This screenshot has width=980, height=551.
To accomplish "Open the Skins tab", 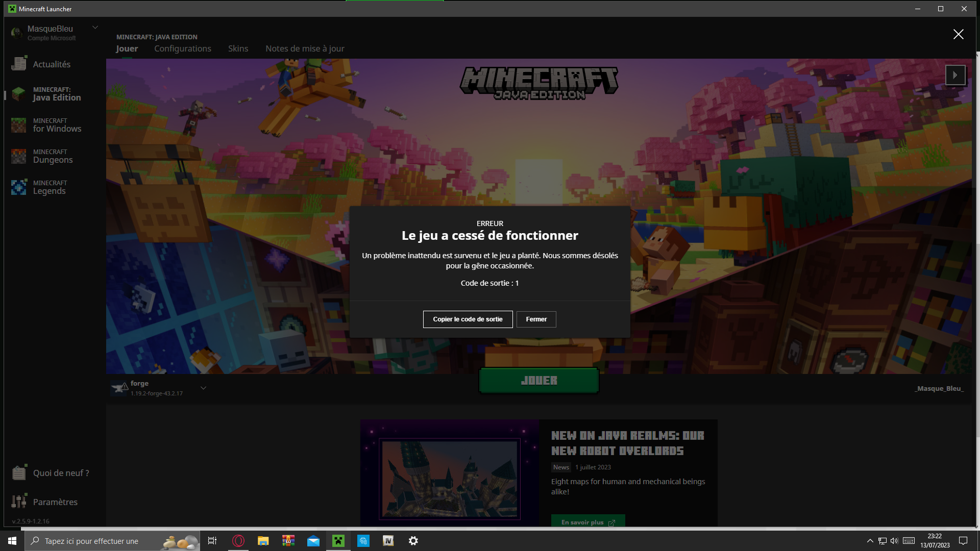I will 238,48.
